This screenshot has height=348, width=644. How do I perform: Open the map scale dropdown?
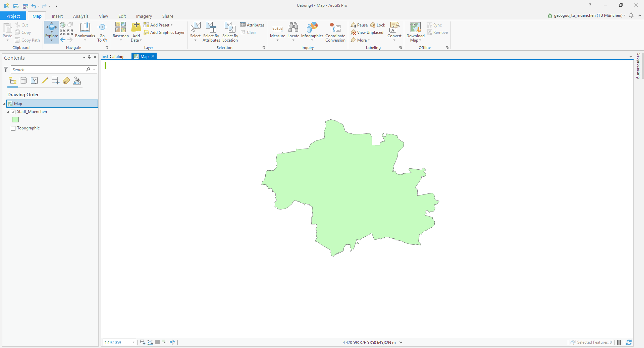click(x=133, y=342)
